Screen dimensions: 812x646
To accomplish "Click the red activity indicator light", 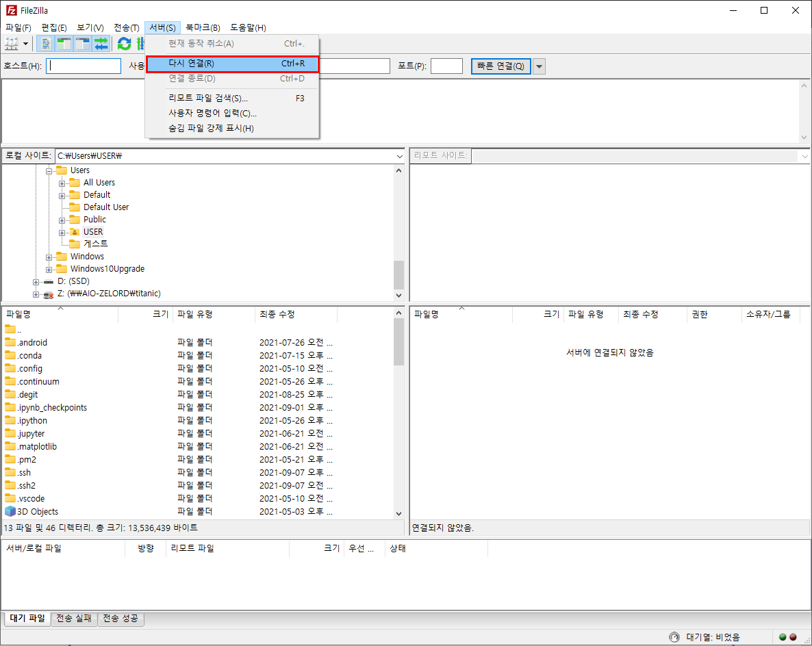I will tap(793, 637).
